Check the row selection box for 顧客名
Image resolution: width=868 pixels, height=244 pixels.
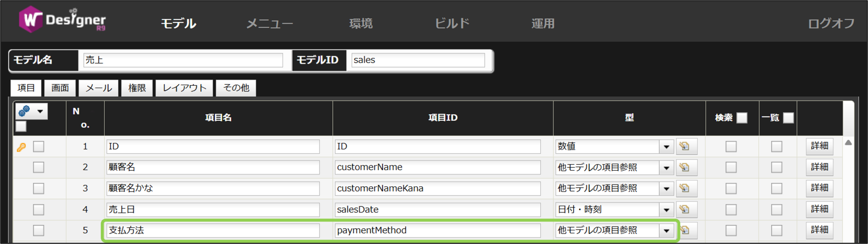point(39,167)
